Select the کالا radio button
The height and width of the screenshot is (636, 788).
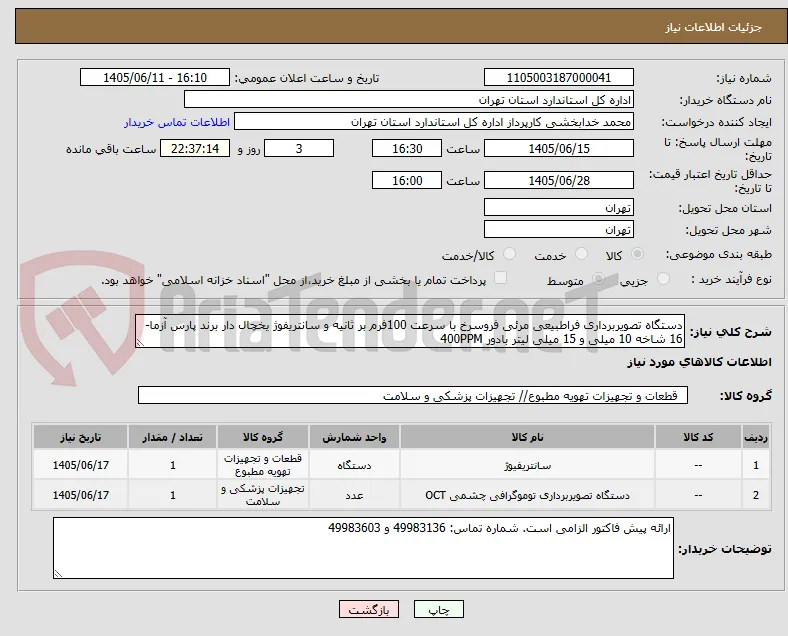click(637, 254)
